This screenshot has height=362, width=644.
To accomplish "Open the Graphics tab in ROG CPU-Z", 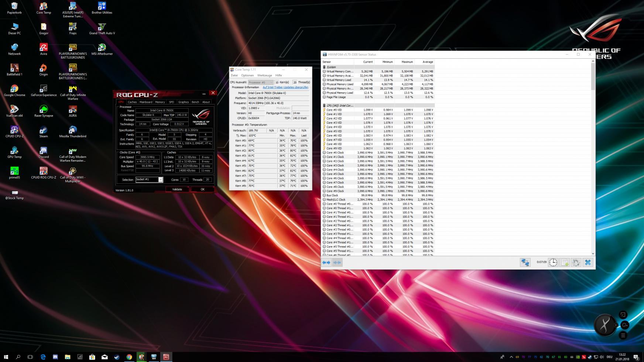I will coord(184,102).
